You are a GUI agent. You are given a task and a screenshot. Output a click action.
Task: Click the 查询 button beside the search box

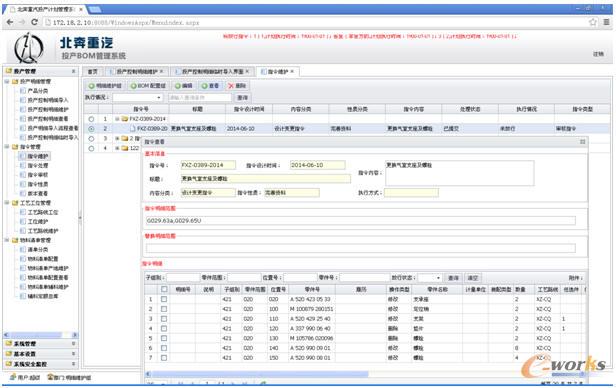242,97
